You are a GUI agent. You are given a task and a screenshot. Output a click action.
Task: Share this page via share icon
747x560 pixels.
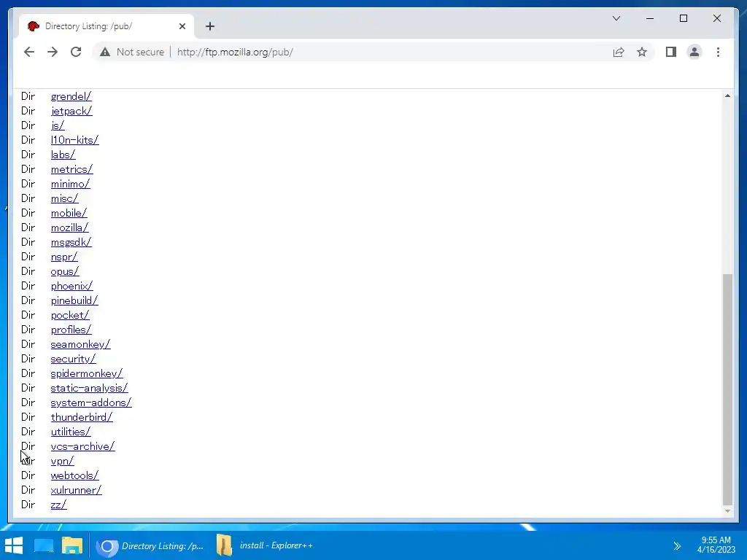[x=619, y=52]
